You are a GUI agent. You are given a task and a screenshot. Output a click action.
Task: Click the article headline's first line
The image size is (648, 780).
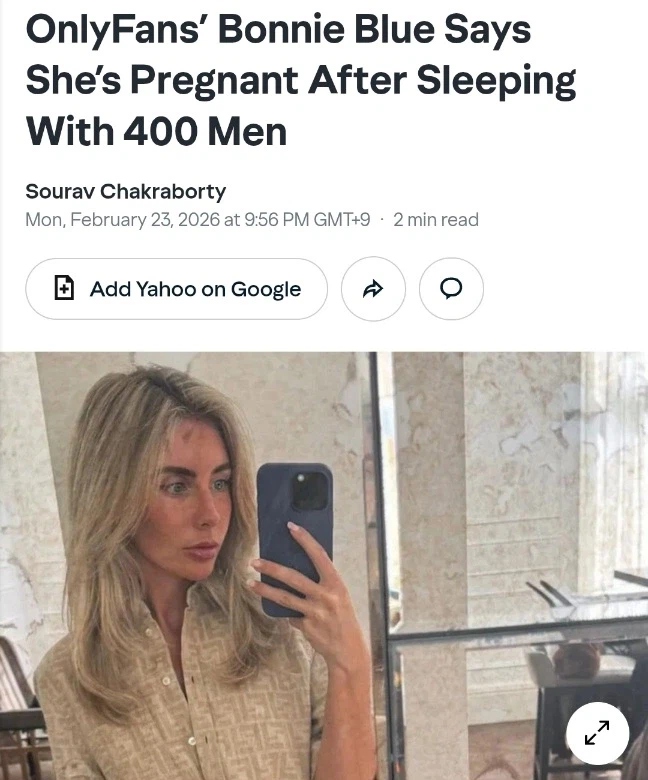pos(278,29)
